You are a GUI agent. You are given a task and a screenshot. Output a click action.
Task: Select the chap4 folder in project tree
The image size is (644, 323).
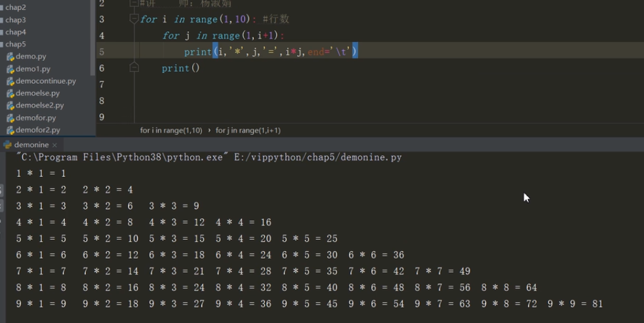pos(15,32)
